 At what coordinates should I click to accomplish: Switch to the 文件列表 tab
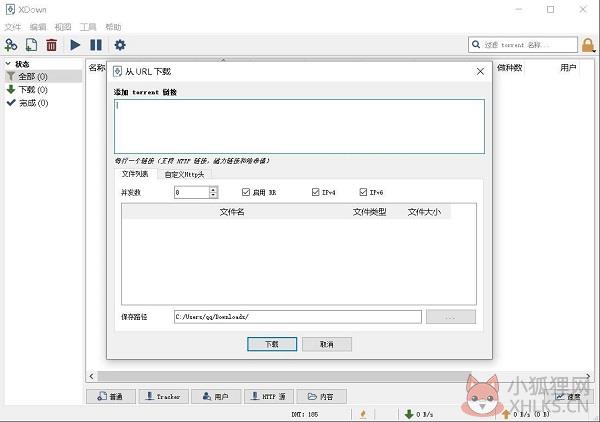pos(135,174)
